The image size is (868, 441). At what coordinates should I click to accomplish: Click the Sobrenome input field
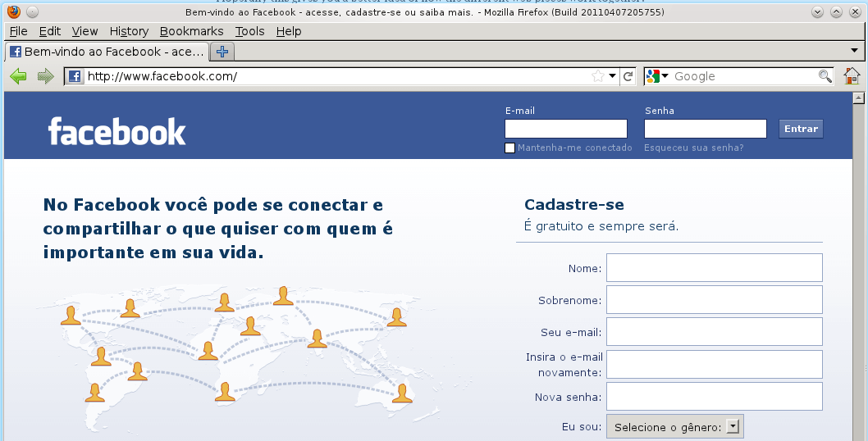coord(714,300)
